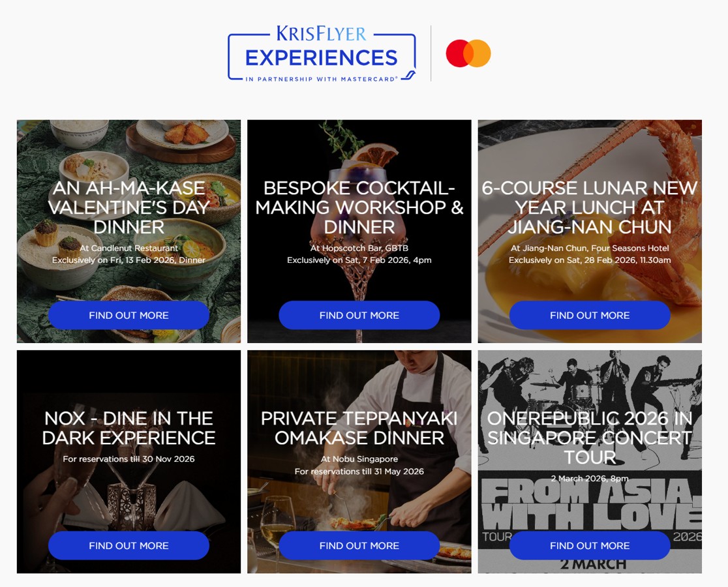Open the An Ah-Ma-Kase Valentine's Day Dinner title
728x587 pixels.
[129, 207]
